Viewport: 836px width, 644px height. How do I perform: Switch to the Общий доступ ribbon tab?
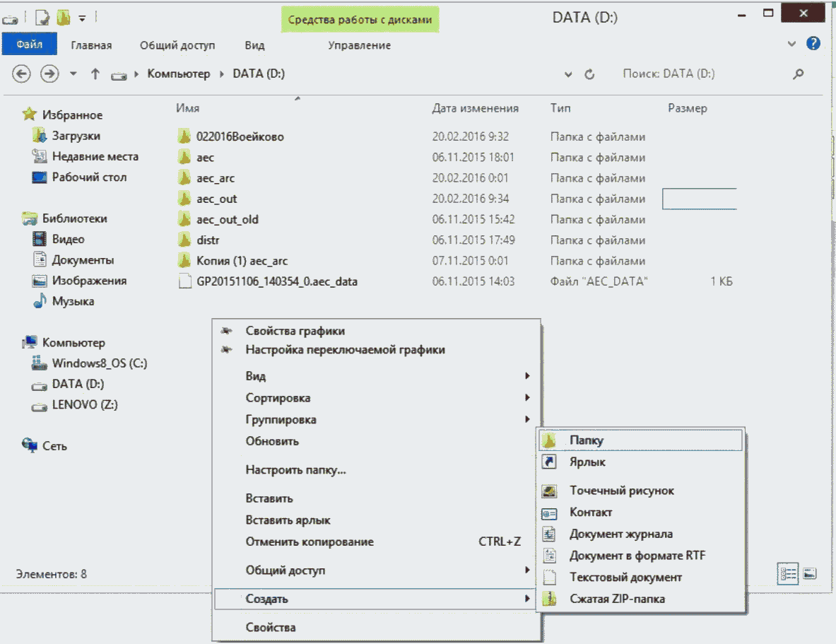click(x=177, y=45)
